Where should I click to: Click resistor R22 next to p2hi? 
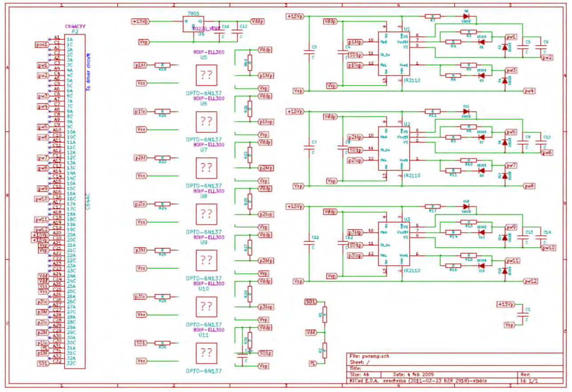[x=162, y=158]
